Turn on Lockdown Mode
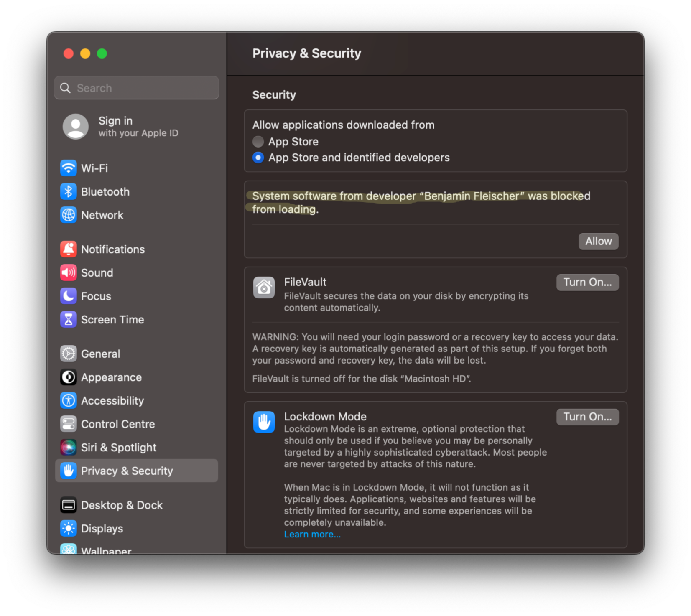The height and width of the screenshot is (616, 691). point(587,417)
